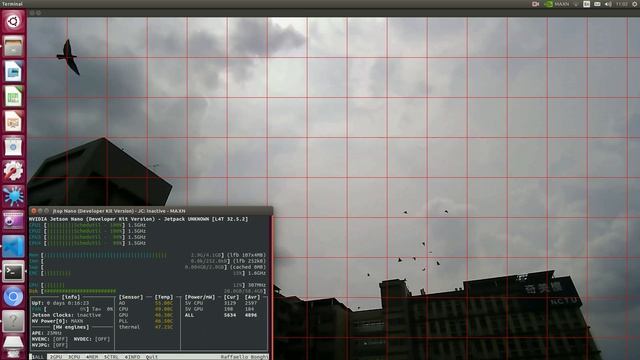Open the question-mark unknown app icon
The height and width of the screenshot is (360, 640).
point(13,321)
